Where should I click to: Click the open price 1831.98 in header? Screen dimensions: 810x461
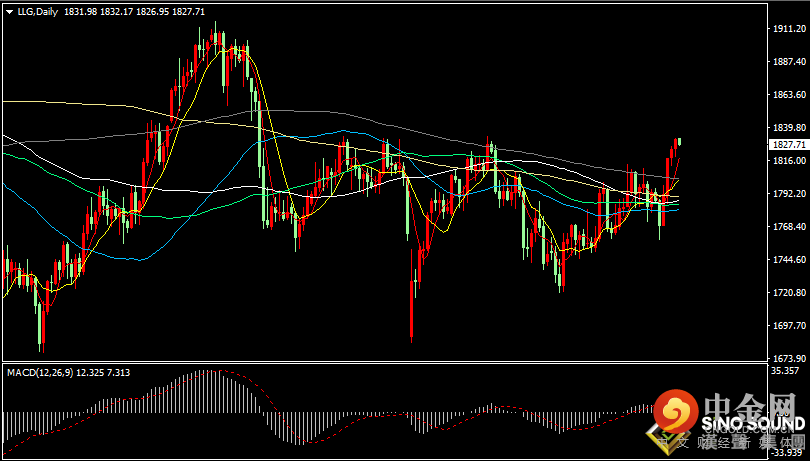click(x=79, y=12)
